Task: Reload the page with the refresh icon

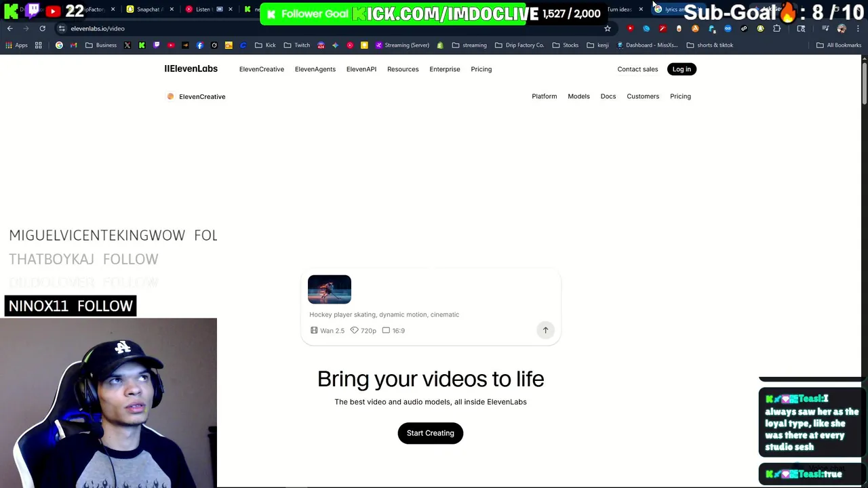Action: click(42, 28)
